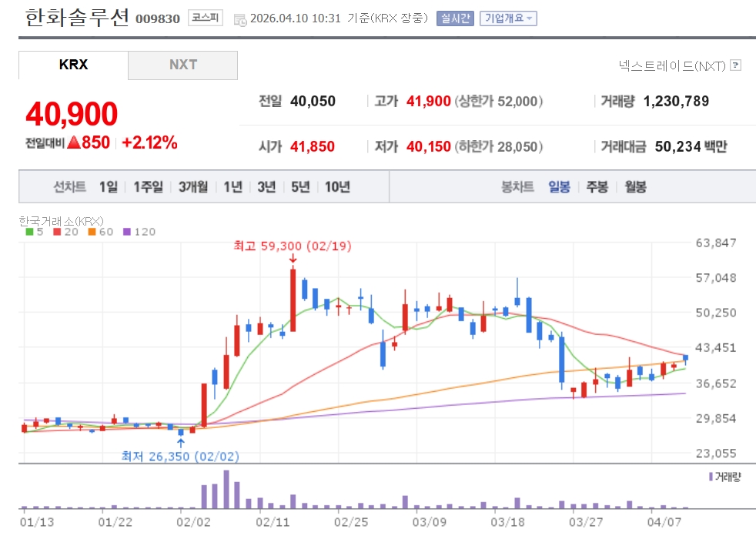Click the 04/07 date axis label
The height and width of the screenshot is (539, 756).
[664, 522]
